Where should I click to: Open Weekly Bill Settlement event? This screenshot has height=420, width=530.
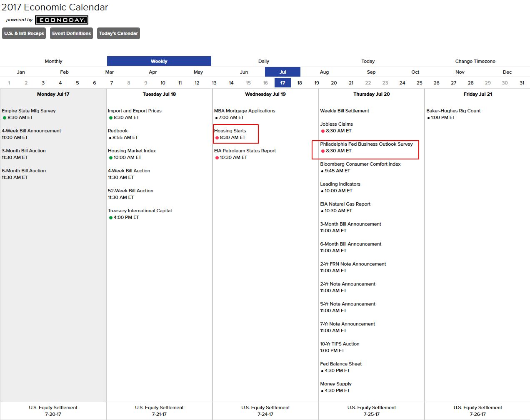pos(345,111)
